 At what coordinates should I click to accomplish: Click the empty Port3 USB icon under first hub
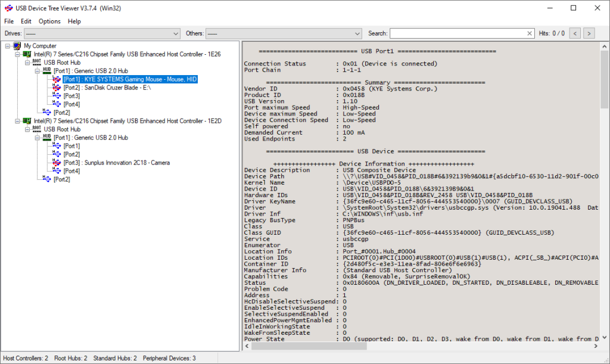click(x=56, y=96)
